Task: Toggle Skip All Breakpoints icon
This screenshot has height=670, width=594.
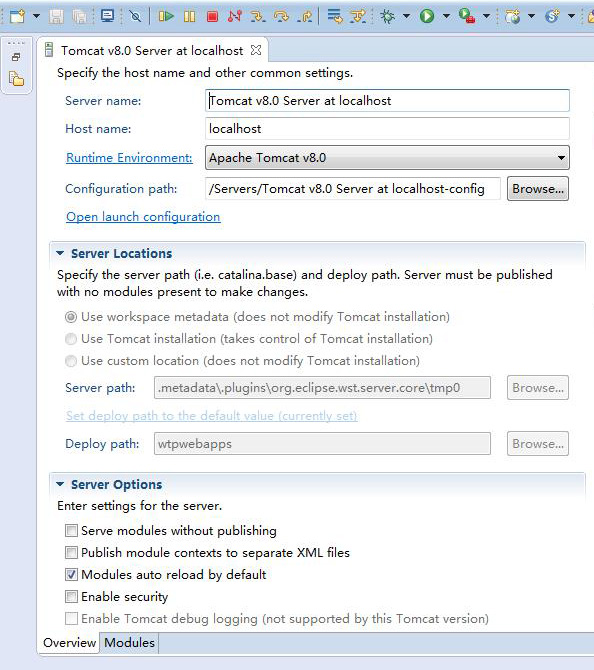Action: click(135, 17)
